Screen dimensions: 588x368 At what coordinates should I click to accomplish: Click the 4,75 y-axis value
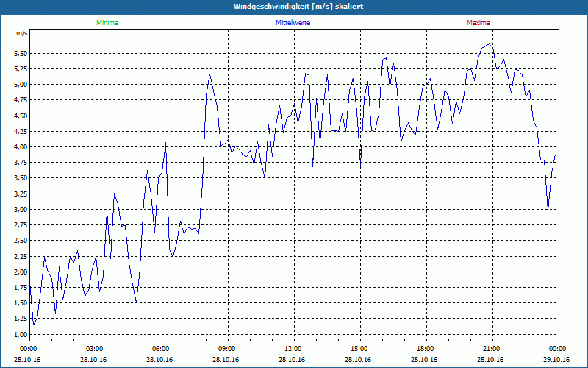(x=21, y=100)
